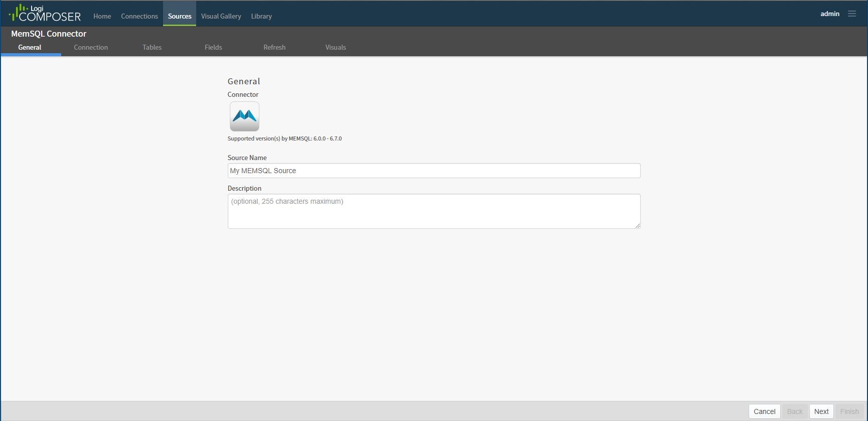
Task: Open the Visual Gallery
Action: pyautogui.click(x=221, y=16)
